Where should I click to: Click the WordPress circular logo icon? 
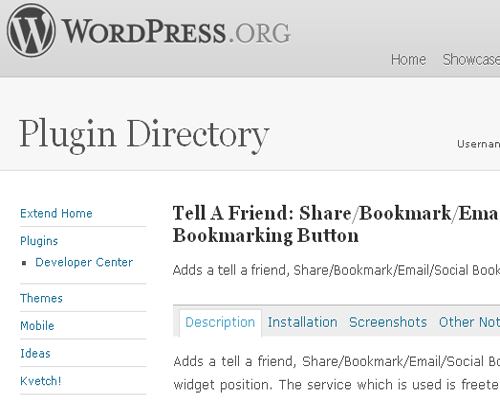pyautogui.click(x=31, y=31)
